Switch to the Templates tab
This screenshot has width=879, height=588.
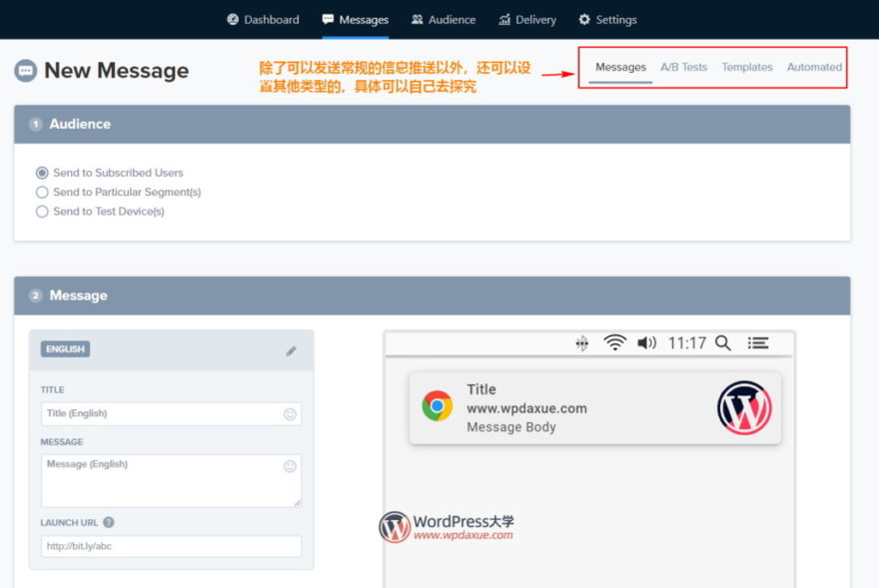tap(747, 68)
